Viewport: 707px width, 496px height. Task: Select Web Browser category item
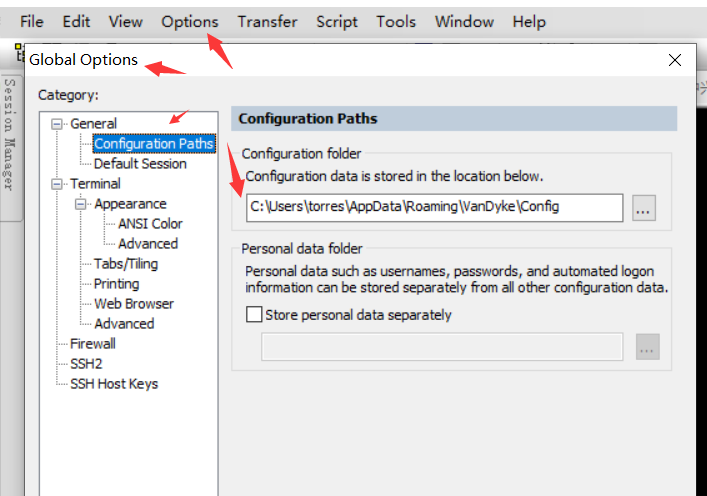pos(134,304)
